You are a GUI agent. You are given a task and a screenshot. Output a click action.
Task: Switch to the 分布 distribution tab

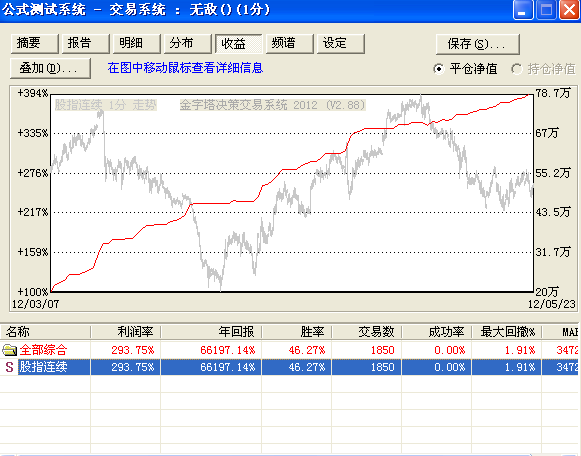187,44
